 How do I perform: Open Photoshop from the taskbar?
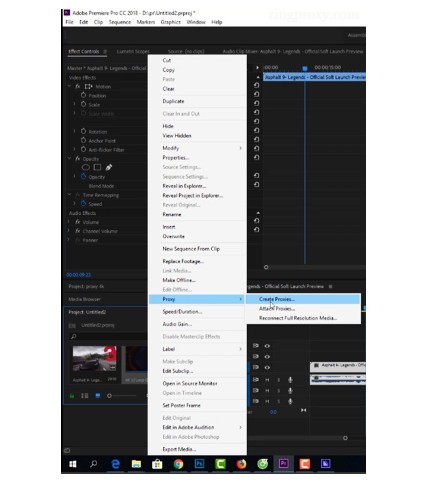[x=199, y=464]
